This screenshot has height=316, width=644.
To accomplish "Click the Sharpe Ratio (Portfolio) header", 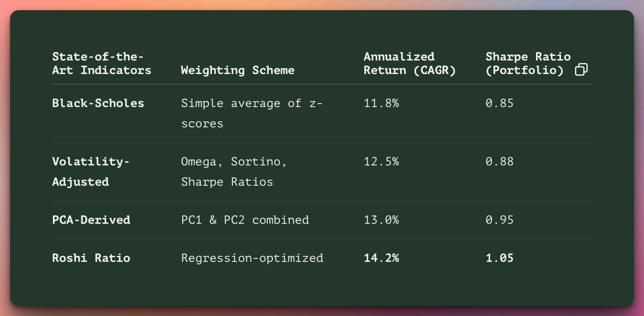I will (x=528, y=63).
